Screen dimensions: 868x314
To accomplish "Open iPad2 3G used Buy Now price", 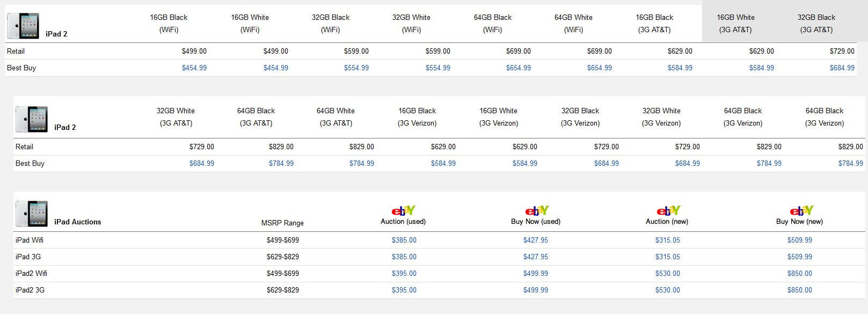I will [x=536, y=290].
